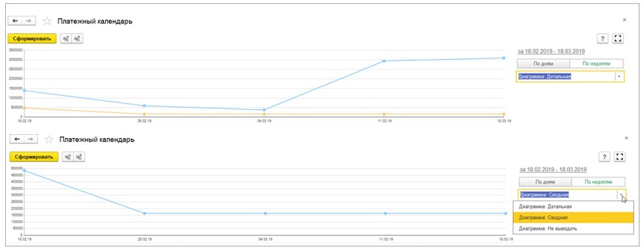
Task: Open help in lower report panel
Action: [x=604, y=157]
